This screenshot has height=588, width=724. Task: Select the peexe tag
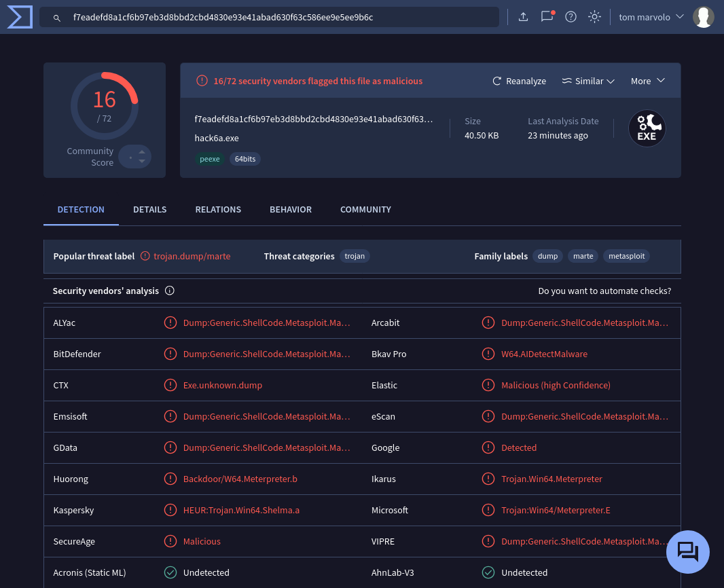210,159
